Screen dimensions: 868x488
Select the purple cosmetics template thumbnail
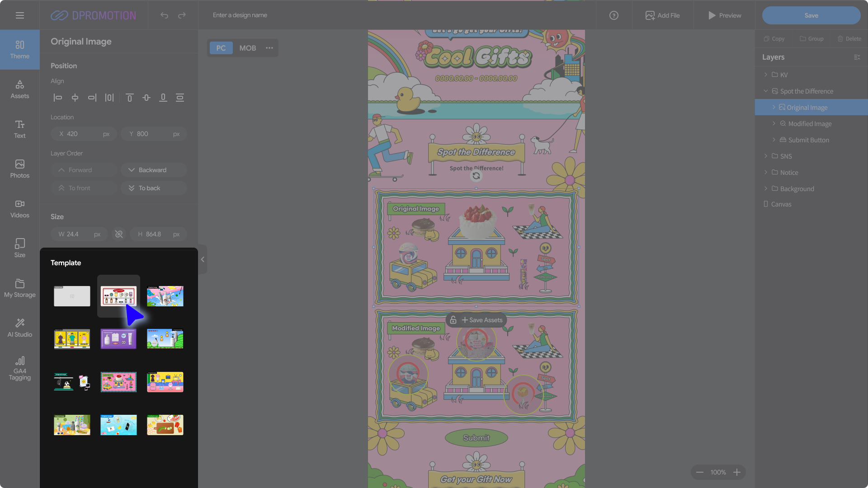[x=118, y=339]
